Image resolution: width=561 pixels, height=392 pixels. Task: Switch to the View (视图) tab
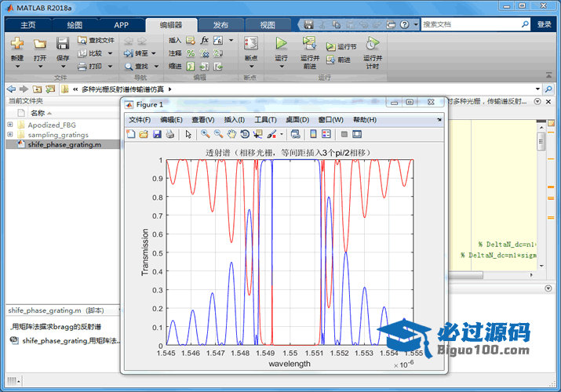(268, 24)
